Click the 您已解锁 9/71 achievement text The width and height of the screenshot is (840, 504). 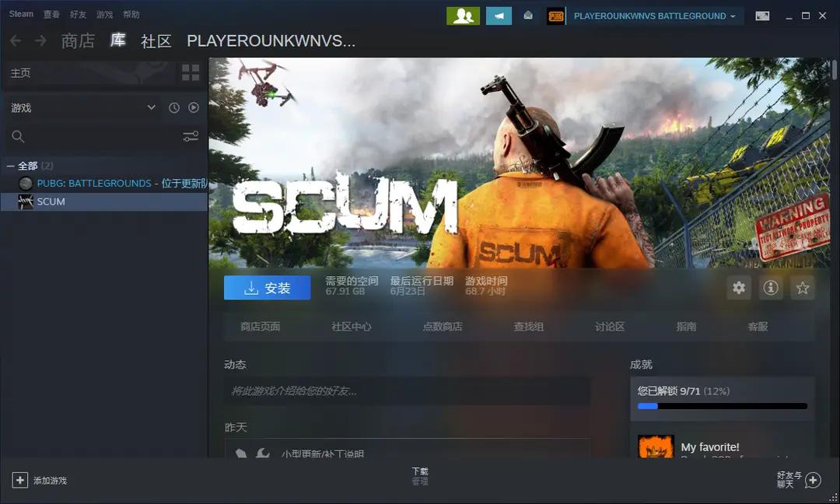(669, 391)
